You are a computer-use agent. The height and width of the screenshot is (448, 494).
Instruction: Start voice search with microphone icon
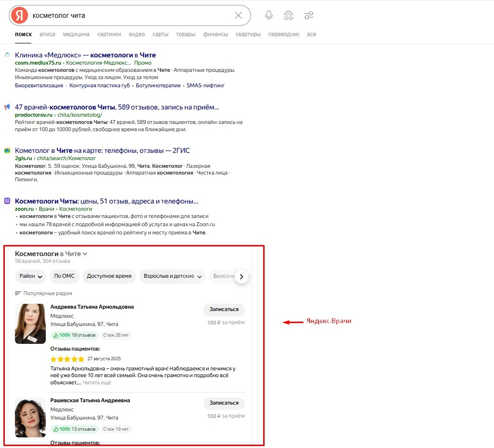click(269, 15)
